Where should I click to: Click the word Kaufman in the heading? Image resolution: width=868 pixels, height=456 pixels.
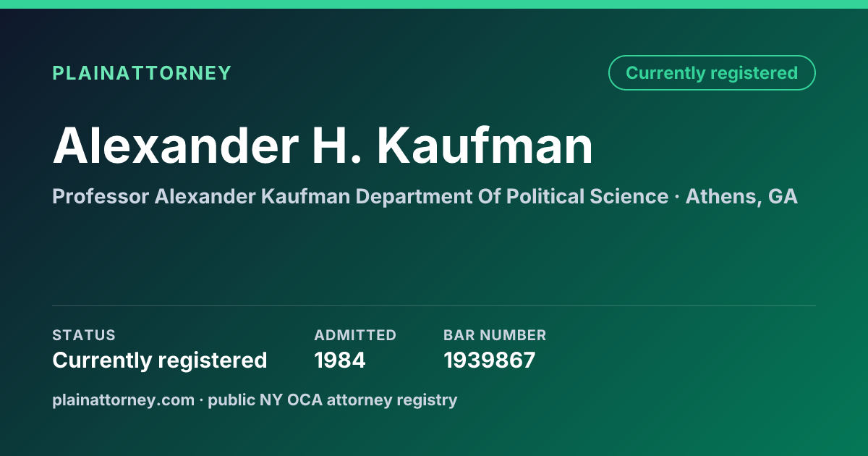485,145
